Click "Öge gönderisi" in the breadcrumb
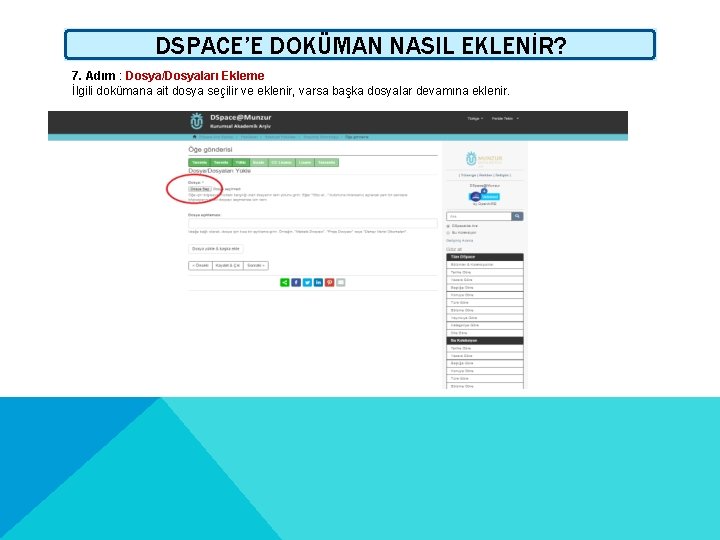720x540 pixels. point(357,137)
